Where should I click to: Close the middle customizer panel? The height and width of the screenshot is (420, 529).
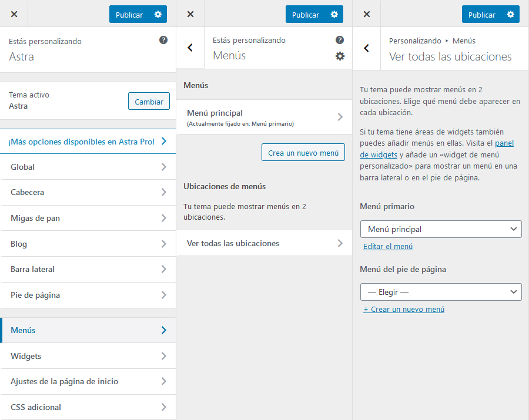pos(190,15)
